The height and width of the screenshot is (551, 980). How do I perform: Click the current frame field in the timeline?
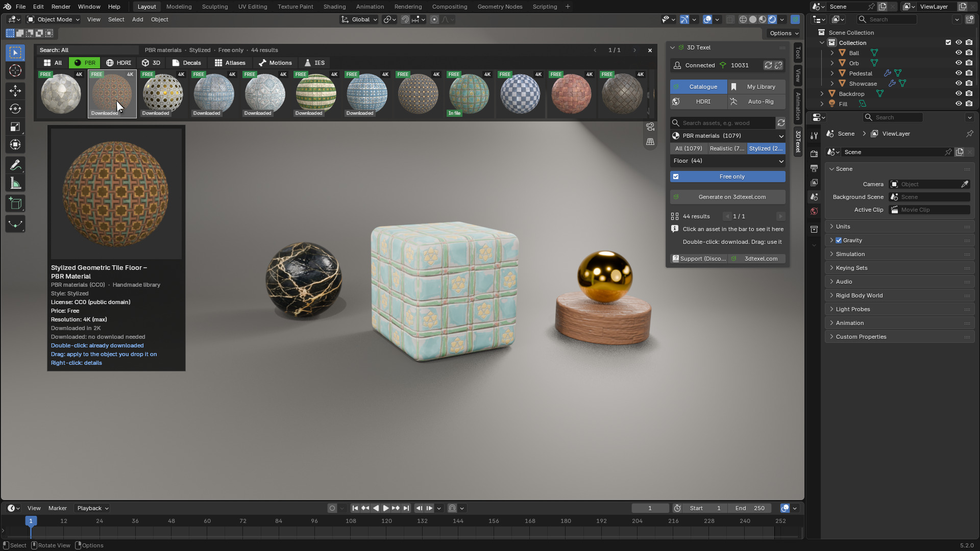(x=650, y=508)
